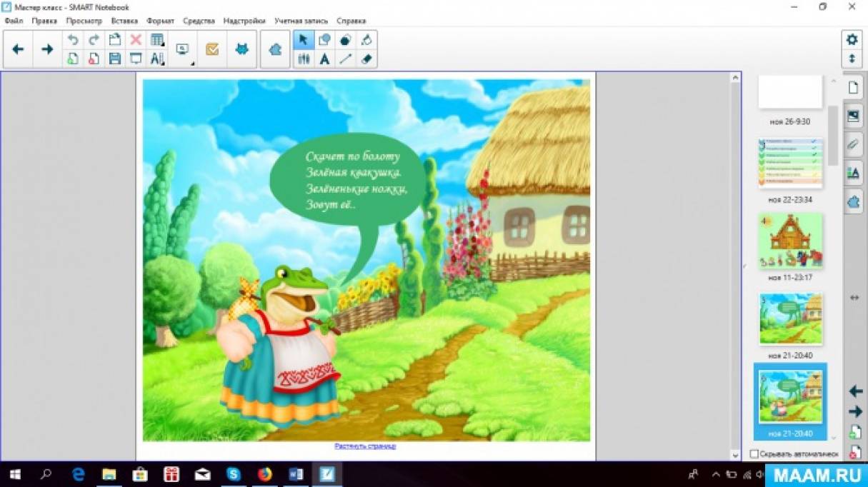Open the Attachments paperclip tab
Screen dimensions: 868x487
pyautogui.click(x=853, y=144)
